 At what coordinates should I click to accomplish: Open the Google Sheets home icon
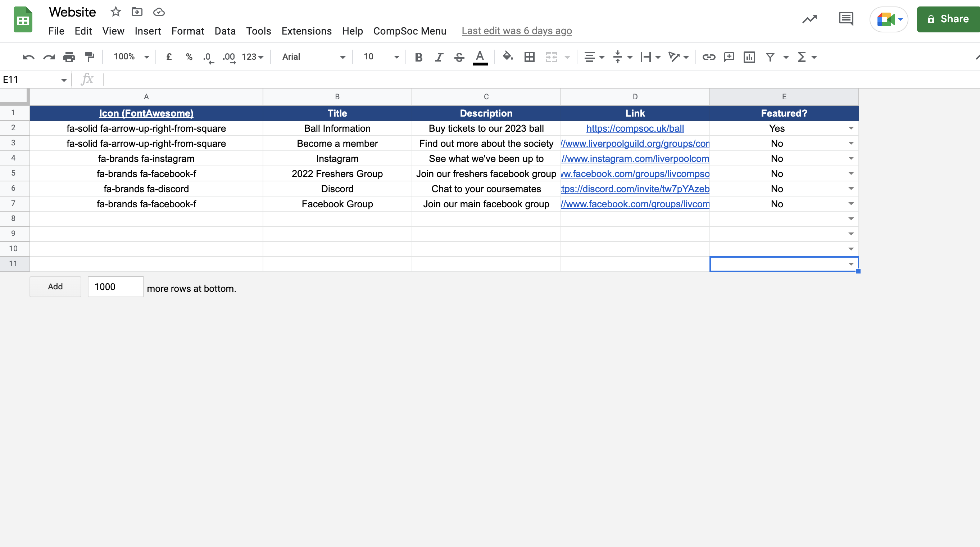[x=23, y=19]
